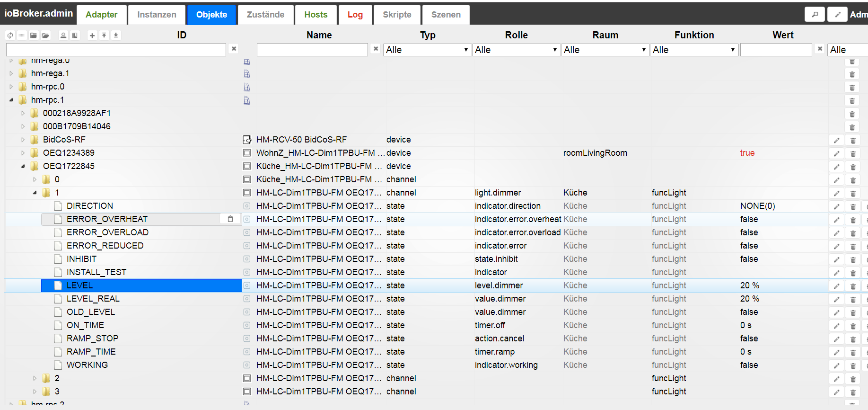Click the document icon in hm-rpc.0 row
Viewport: 868px width, 410px height.
(246, 87)
